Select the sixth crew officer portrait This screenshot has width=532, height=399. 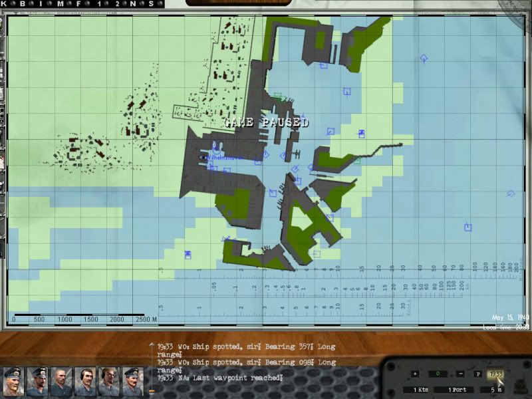pyautogui.click(x=133, y=381)
